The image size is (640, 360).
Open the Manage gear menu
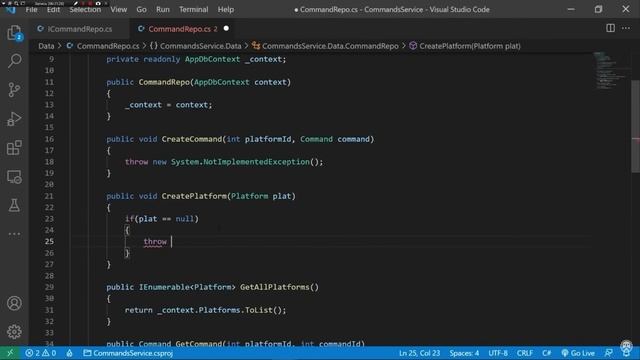(x=14, y=331)
